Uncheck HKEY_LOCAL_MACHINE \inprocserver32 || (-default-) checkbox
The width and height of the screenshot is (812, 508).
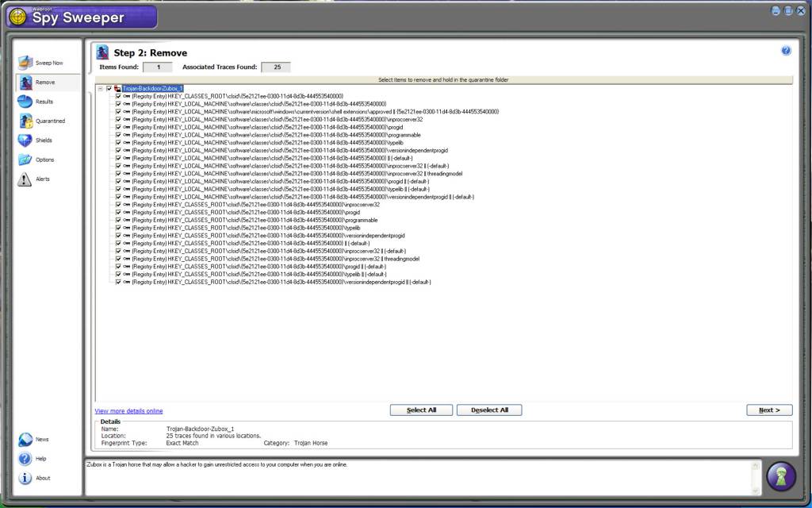[x=118, y=166]
